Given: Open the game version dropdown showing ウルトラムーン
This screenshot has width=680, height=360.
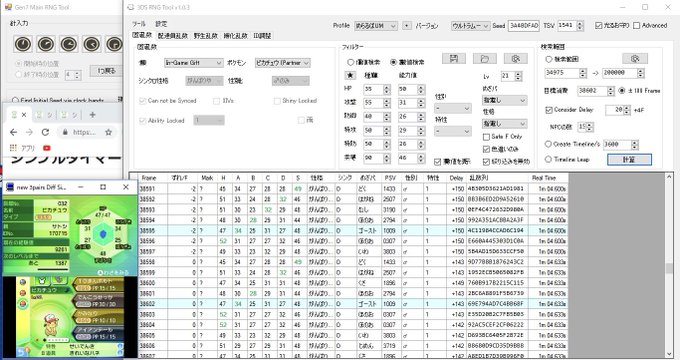Looking at the screenshot, I should tap(470, 26).
